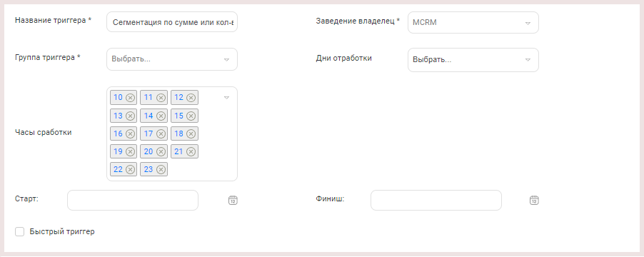Enable the Быстрый триггер checkbox
The image size is (644, 257).
20,232
